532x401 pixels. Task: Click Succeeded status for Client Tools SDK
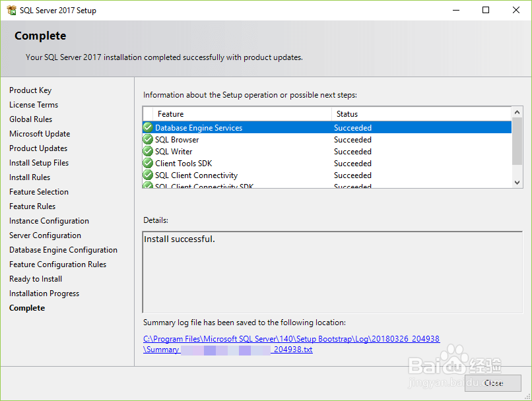(352, 164)
